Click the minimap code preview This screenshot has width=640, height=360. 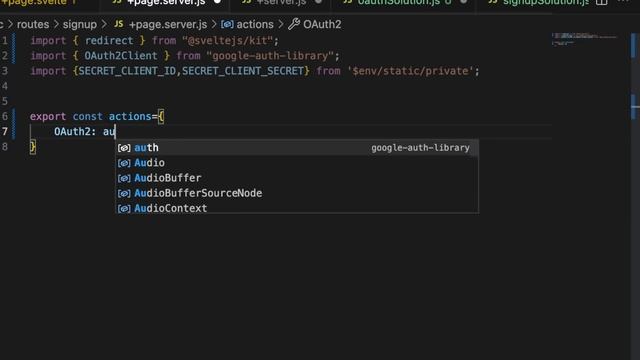pos(584,39)
